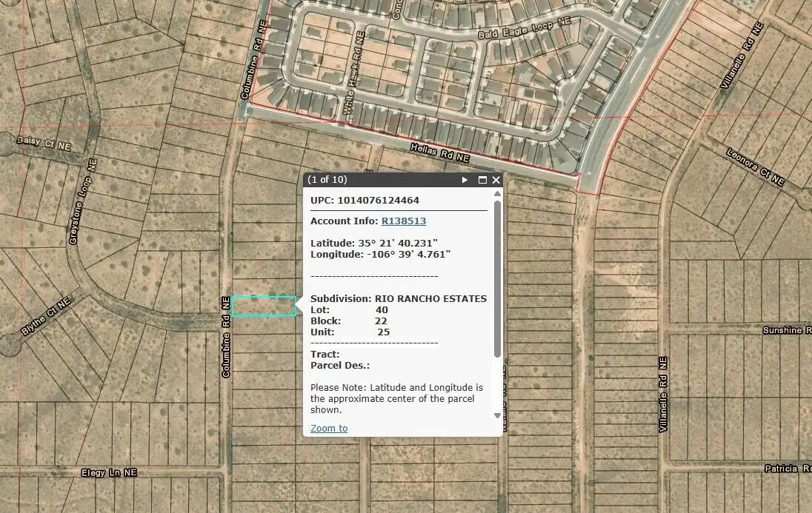812x513 pixels.
Task: Show the next feature in popup
Action: (x=465, y=180)
